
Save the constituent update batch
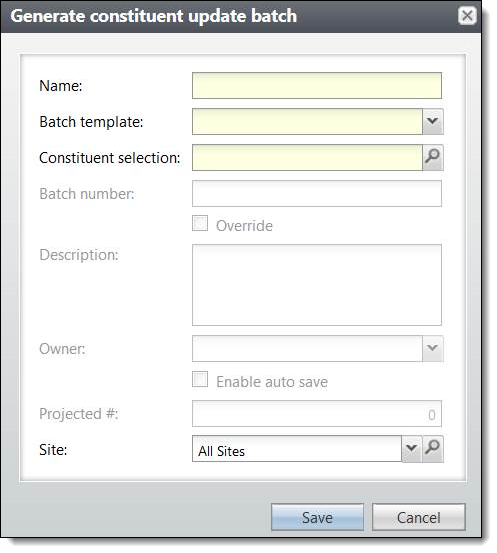(317, 517)
